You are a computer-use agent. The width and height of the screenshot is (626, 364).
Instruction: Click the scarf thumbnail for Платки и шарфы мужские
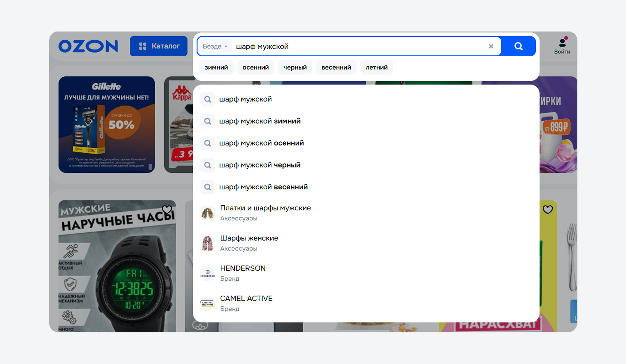tap(207, 213)
